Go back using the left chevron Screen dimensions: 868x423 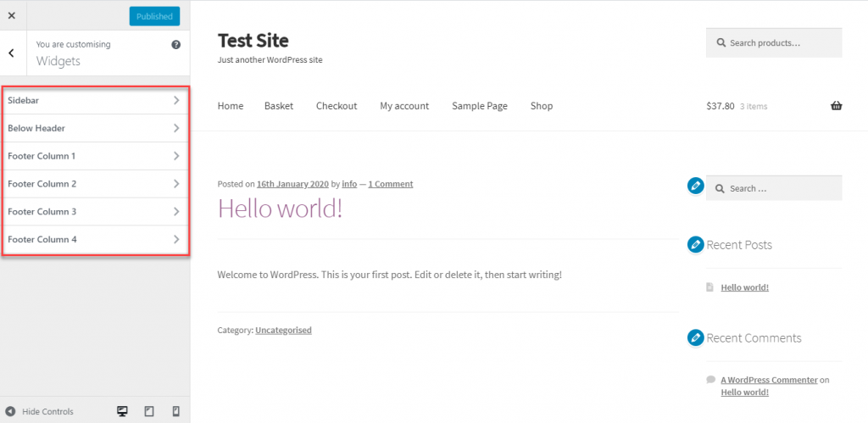[x=12, y=53]
